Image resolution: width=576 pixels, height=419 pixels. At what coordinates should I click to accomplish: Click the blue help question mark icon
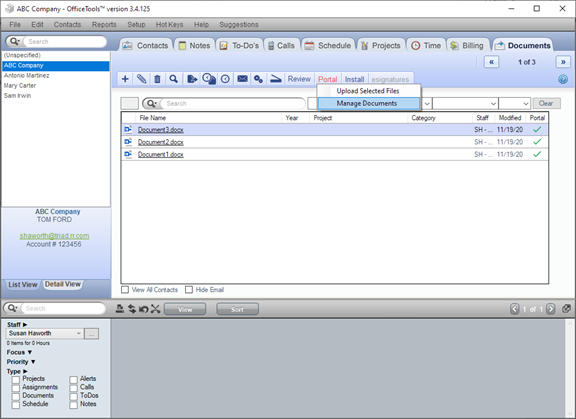point(563,79)
